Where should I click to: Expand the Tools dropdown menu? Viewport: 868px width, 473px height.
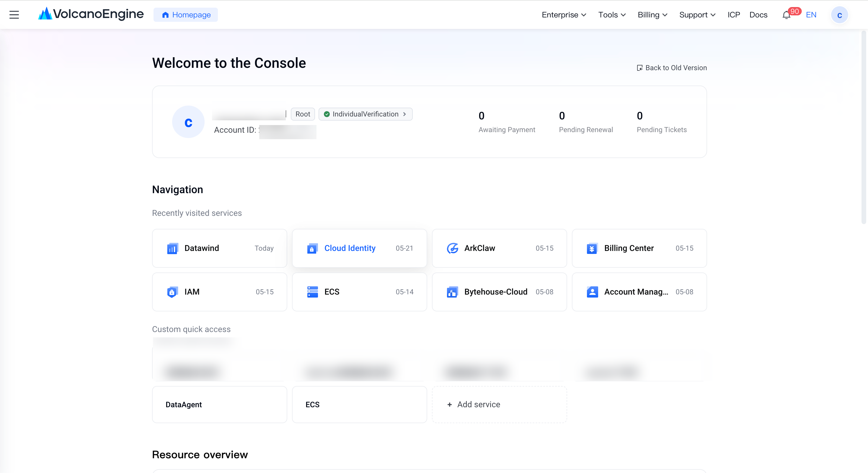[x=612, y=15]
